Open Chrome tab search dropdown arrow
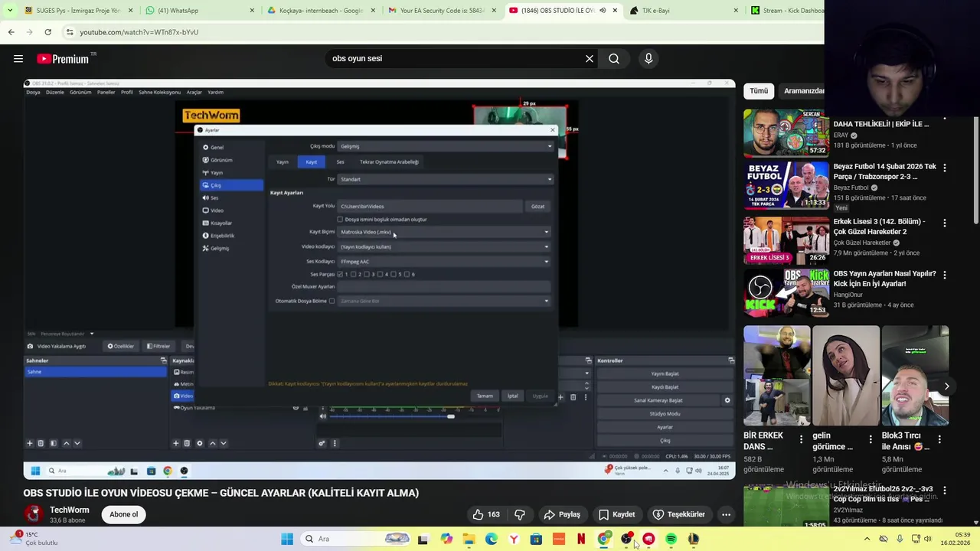This screenshot has height=551, width=980. click(x=11, y=11)
